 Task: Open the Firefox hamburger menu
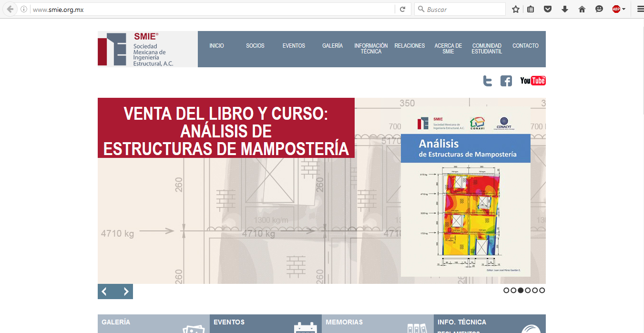[640, 9]
